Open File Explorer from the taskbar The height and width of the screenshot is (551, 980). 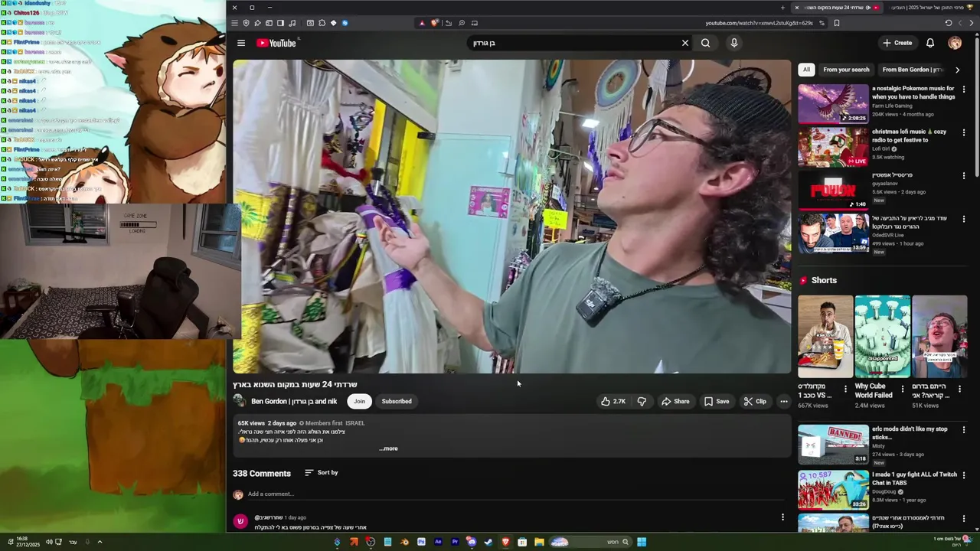(540, 542)
